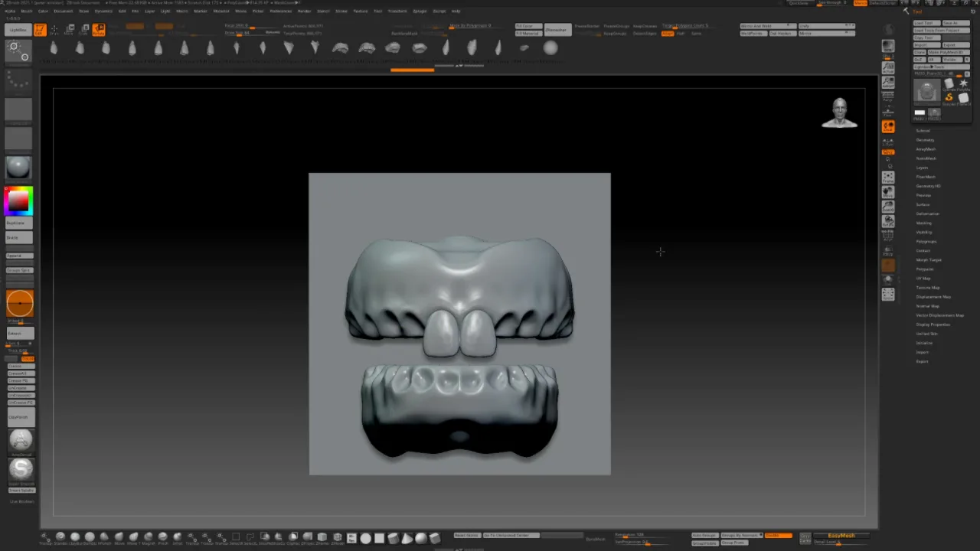Image resolution: width=980 pixels, height=551 pixels.
Task: Select the current tool large thumbnail
Action: click(x=926, y=93)
